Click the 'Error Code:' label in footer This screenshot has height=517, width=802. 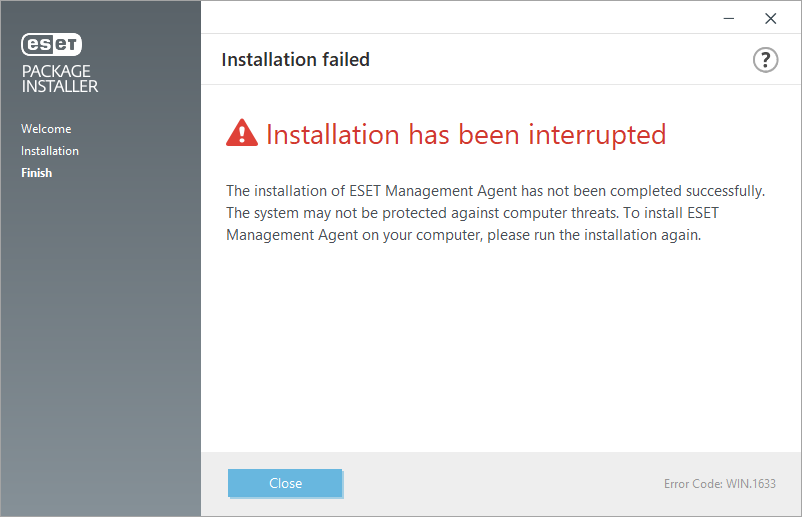pyautogui.click(x=695, y=484)
